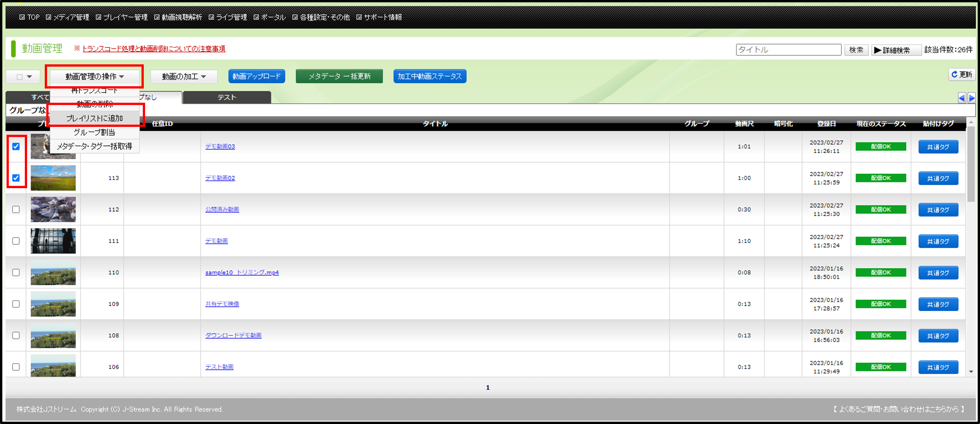The image size is (980, 424).
Task: Go to page 1 in pagination
Action: click(488, 387)
